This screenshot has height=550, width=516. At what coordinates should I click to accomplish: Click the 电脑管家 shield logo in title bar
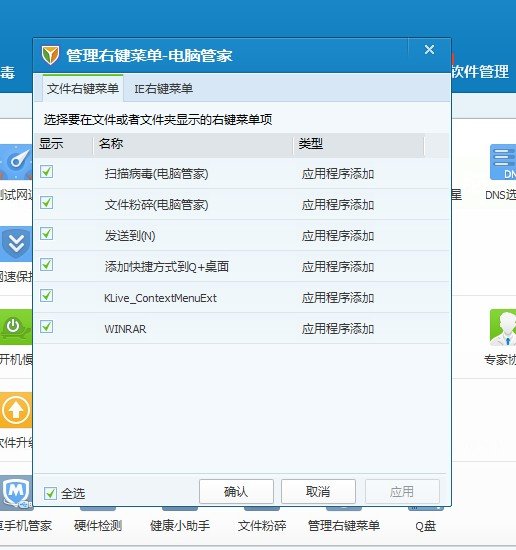coord(51,55)
